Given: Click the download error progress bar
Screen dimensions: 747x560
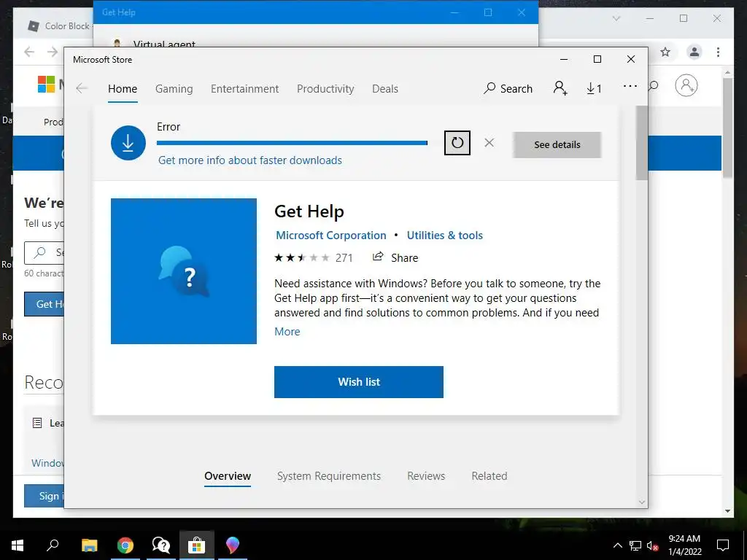Looking at the screenshot, I should [292, 143].
